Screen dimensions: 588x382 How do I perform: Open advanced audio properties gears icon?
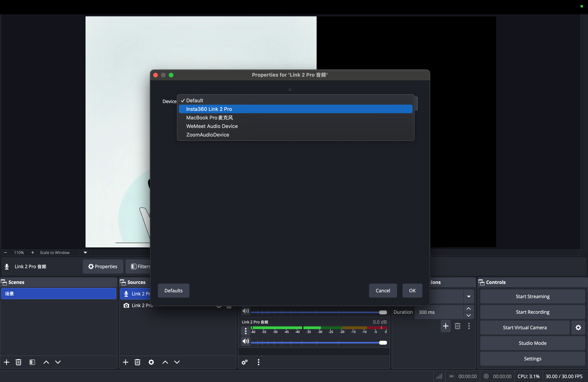(x=245, y=362)
